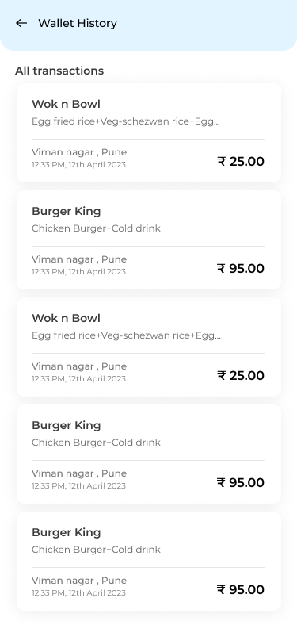
Task: Tap timestamp on the last transaction card
Action: pos(78,593)
